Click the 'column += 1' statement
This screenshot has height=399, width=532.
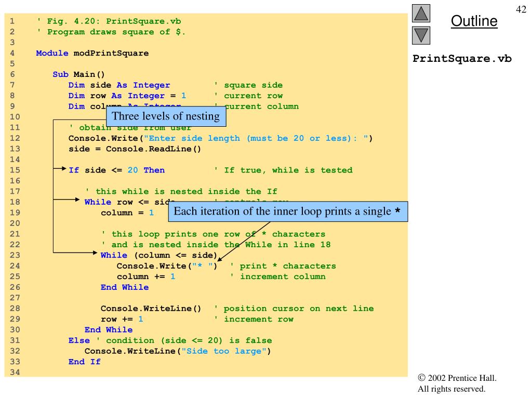point(146,276)
